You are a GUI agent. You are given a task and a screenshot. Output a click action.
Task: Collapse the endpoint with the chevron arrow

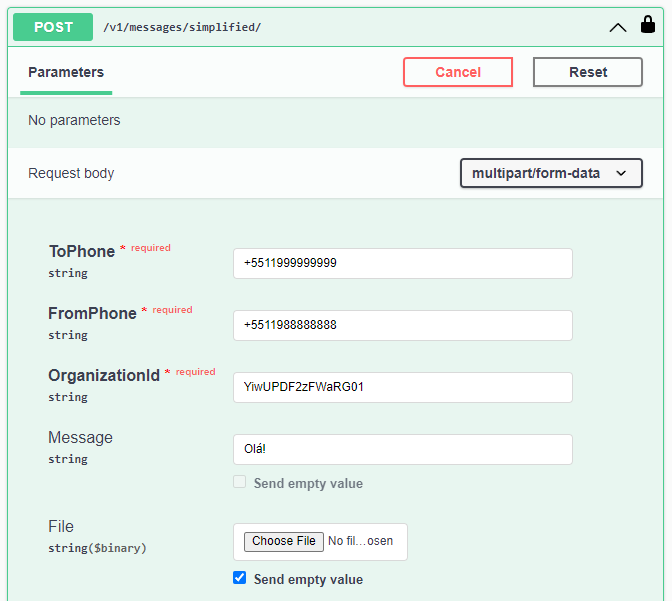[618, 27]
